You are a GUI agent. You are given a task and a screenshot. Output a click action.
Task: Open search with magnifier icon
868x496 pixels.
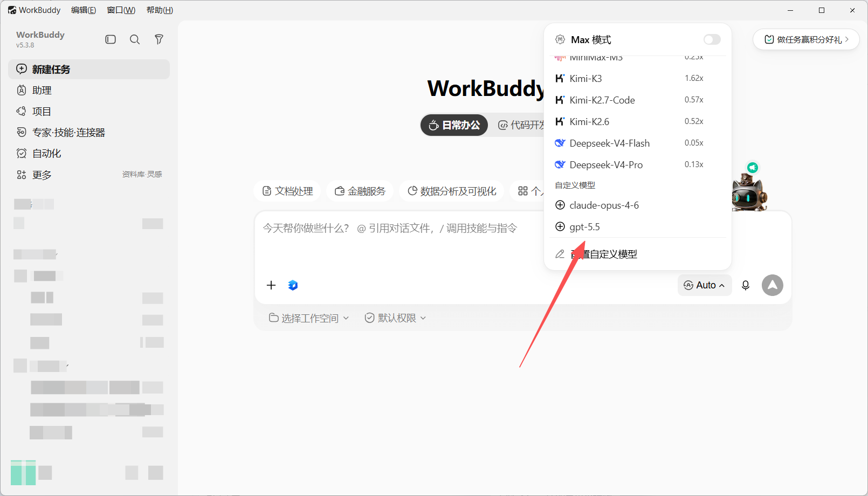(x=135, y=39)
